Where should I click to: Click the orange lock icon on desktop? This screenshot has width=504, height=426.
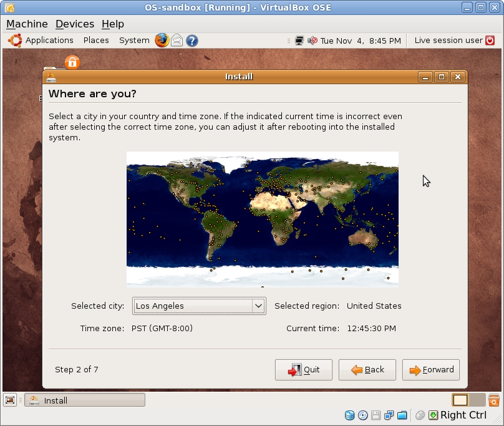click(72, 62)
